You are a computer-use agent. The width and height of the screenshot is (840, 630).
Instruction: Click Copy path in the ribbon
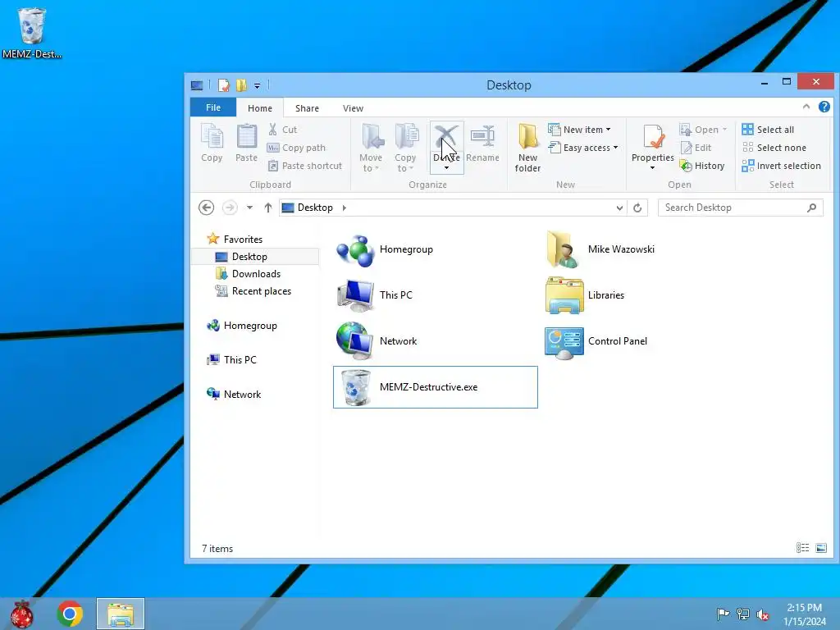click(296, 148)
